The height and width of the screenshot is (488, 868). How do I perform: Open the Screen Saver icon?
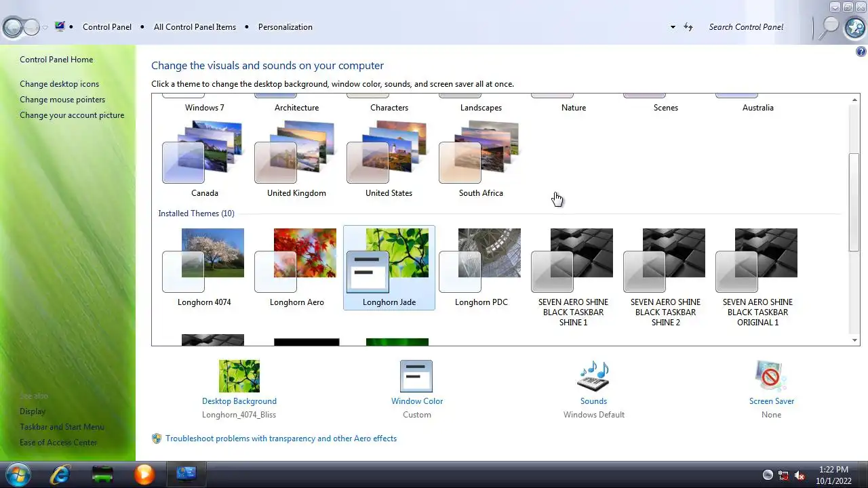(x=771, y=376)
